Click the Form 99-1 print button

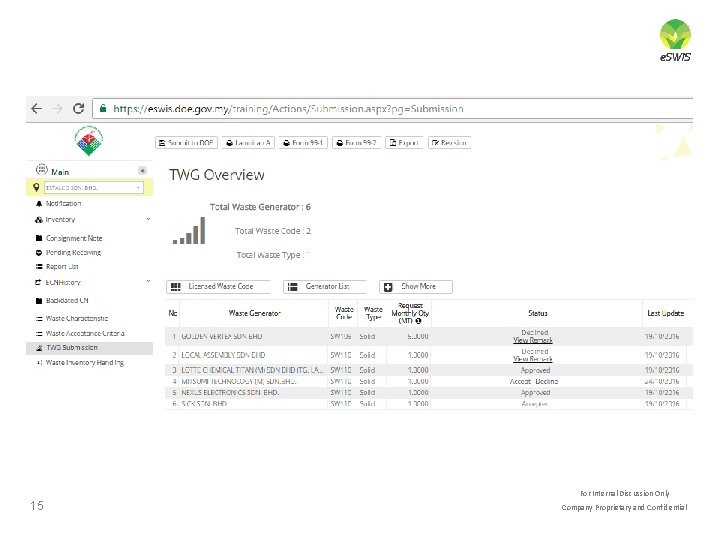[303, 143]
